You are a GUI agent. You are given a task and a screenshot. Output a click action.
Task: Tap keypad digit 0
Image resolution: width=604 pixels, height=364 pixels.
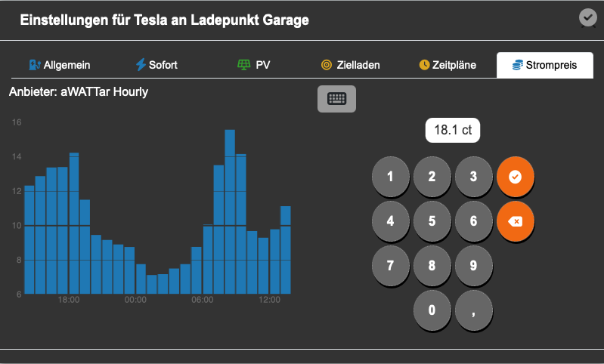tap(432, 310)
